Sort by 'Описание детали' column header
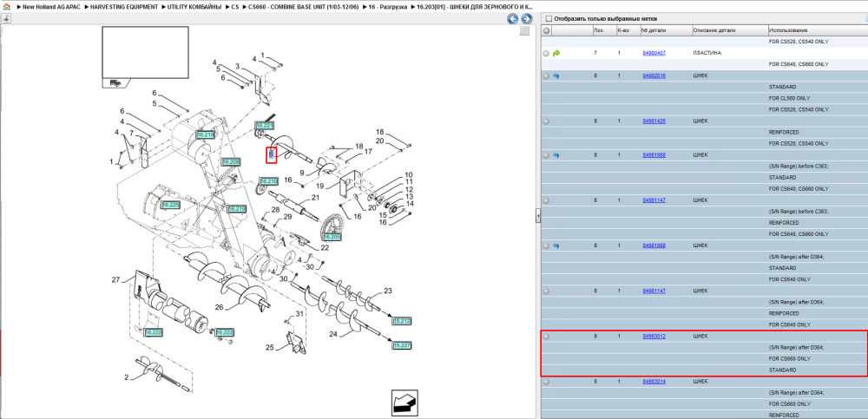 click(730, 30)
